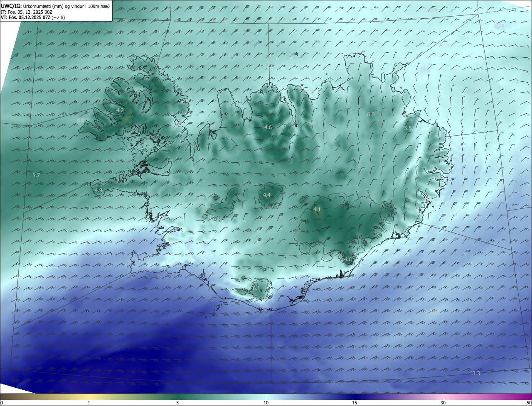Viewport: 532px width, 406px height.
Task: Click the 1 tick on the color scale
Action: [x=89, y=403]
